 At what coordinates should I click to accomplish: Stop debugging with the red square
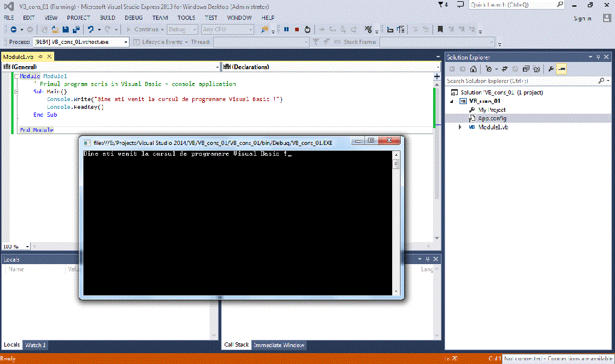(x=297, y=29)
